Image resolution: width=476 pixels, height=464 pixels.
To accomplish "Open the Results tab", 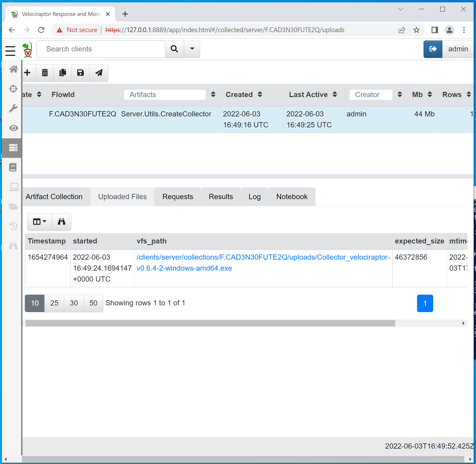I will 221,197.
